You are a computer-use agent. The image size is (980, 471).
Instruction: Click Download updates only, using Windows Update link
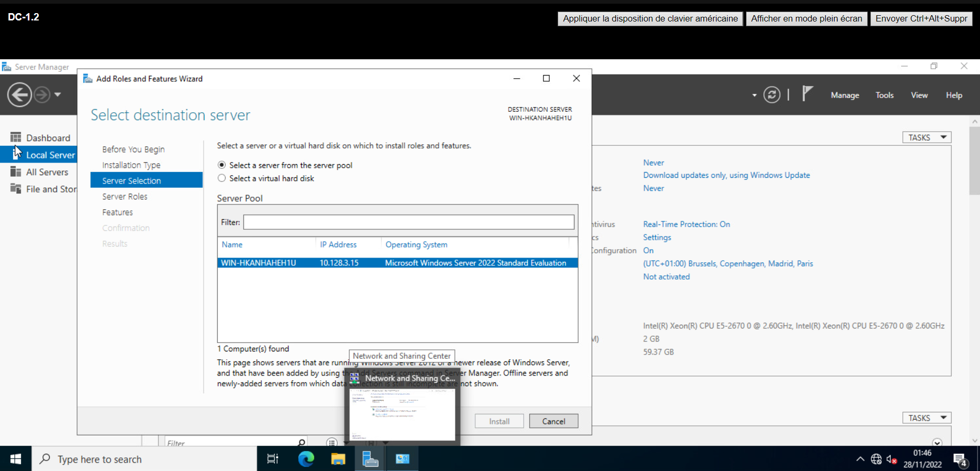tap(727, 175)
